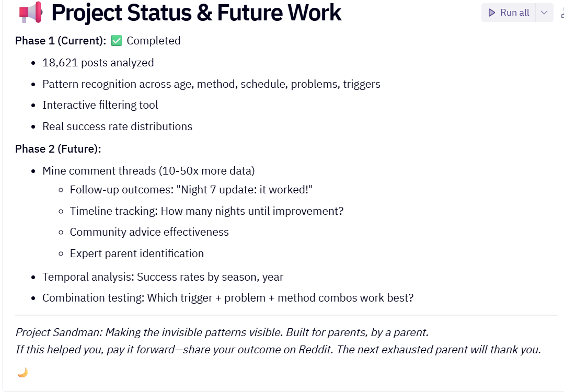
Task: Click the Temporal analysis bullet text
Action: 163,277
